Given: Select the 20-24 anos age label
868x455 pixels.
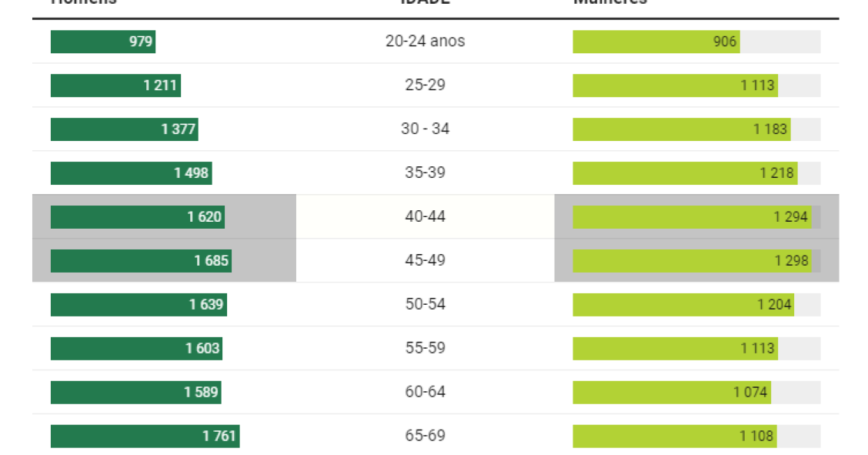Looking at the screenshot, I should tap(425, 41).
